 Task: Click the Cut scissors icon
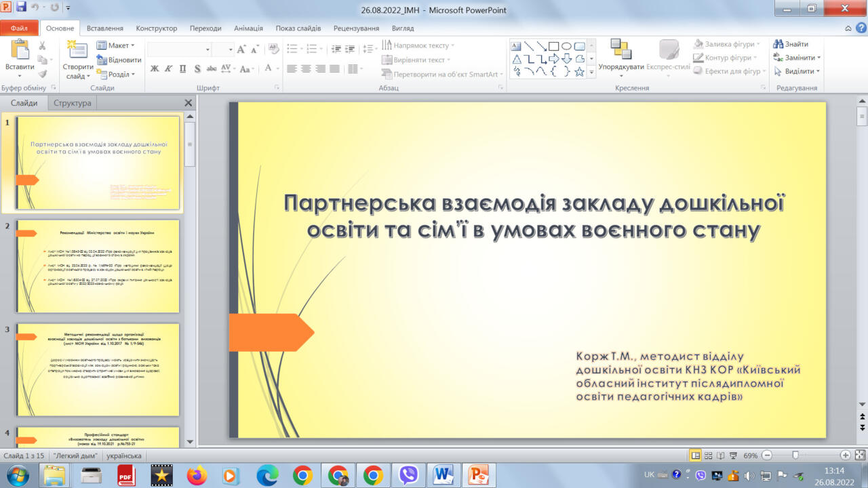[x=43, y=46]
